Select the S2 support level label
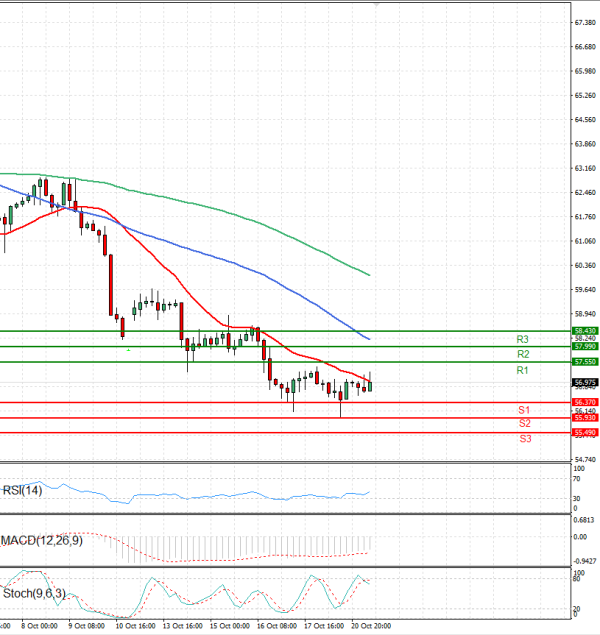Viewport: 600px width, 635px height. pyautogui.click(x=524, y=424)
